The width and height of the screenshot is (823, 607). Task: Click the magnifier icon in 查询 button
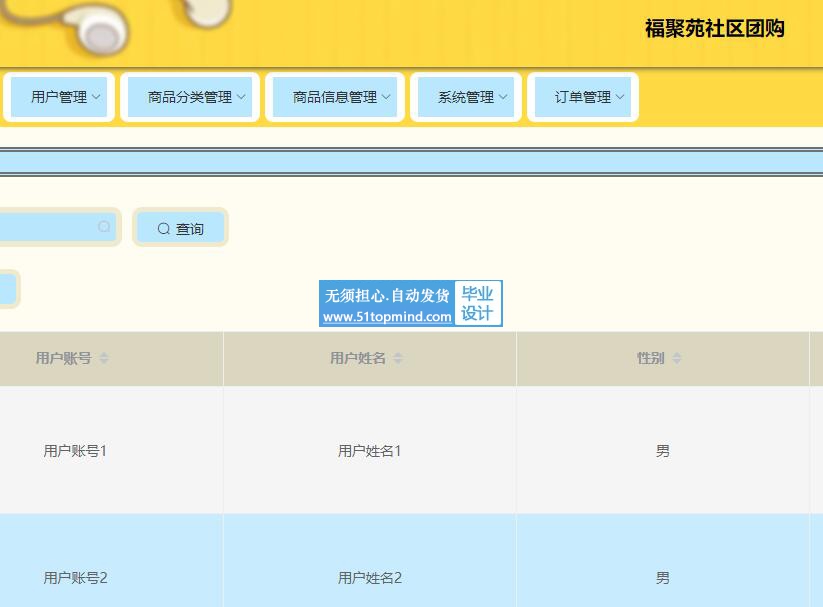pos(164,228)
